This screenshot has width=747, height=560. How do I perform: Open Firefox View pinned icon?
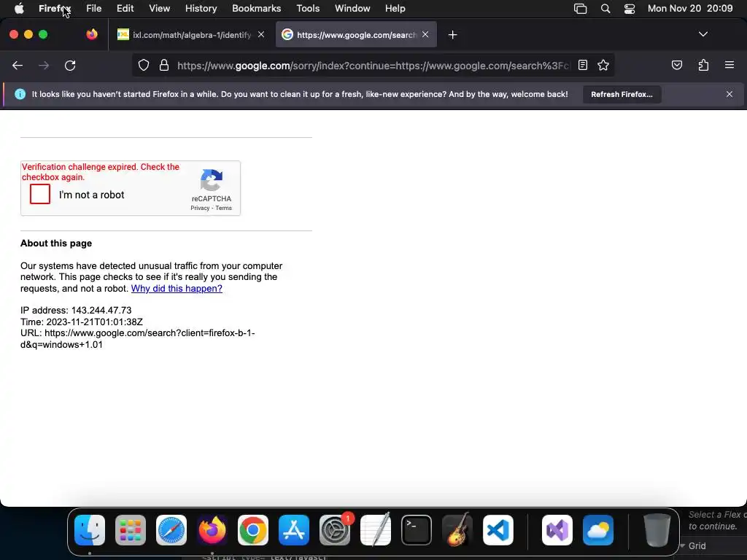(92, 34)
